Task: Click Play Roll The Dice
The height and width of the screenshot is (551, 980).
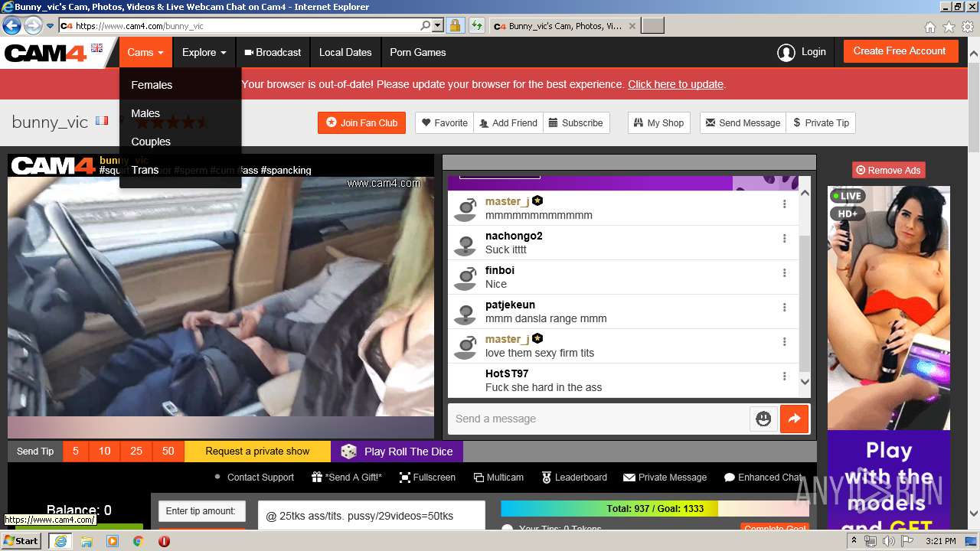Action: pos(397,452)
